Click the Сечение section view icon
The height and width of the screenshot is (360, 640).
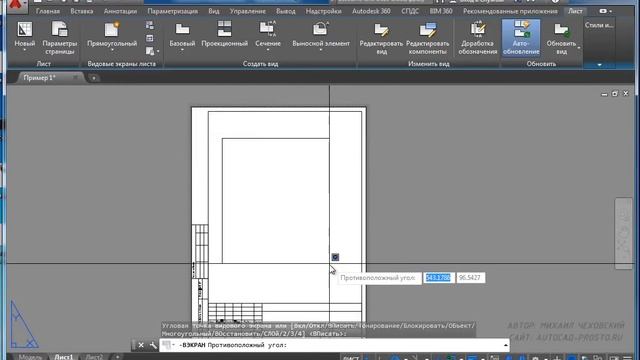(268, 29)
